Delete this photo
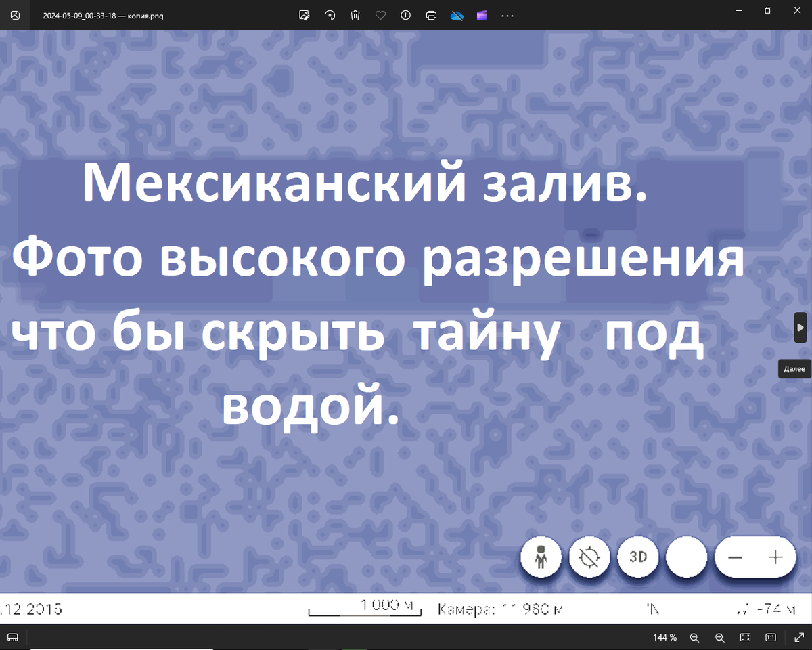The width and height of the screenshot is (812, 650). [x=355, y=15]
